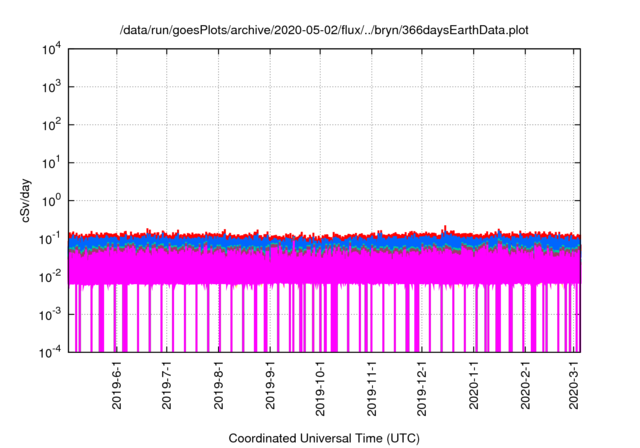Image resolution: width=640 pixels, height=448 pixels.
Task: Click the 2019-8-1 date tick label
Action: (x=218, y=385)
